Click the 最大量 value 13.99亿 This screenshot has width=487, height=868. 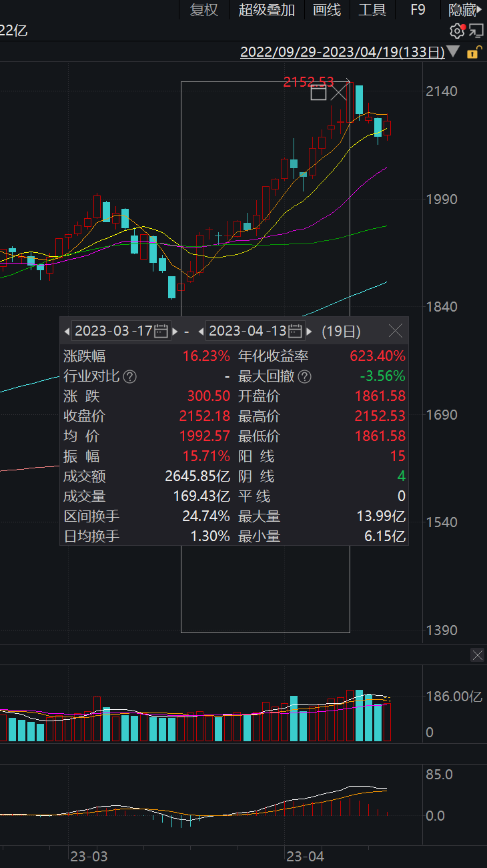381,516
